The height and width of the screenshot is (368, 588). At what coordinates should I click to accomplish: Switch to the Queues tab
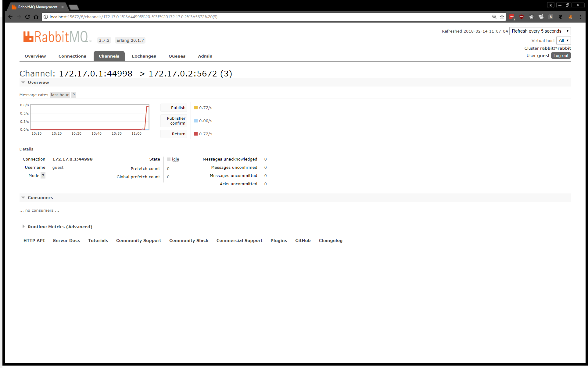[x=177, y=56]
